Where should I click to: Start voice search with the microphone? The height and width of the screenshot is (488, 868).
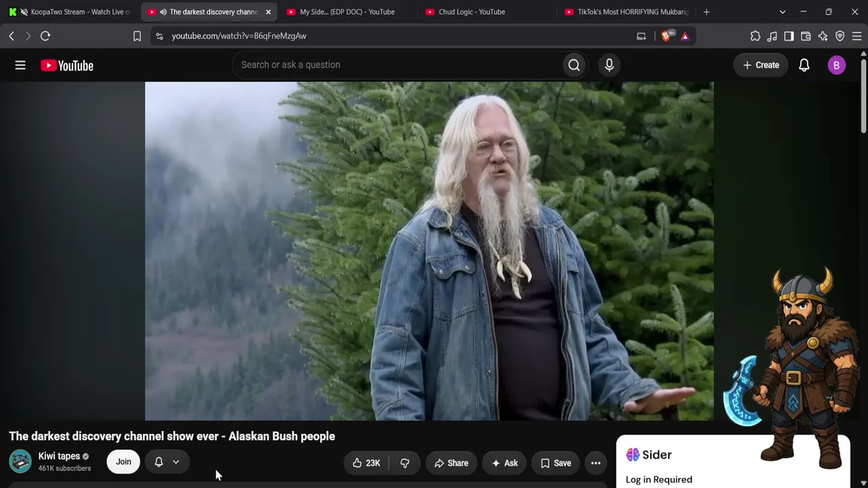[609, 65]
